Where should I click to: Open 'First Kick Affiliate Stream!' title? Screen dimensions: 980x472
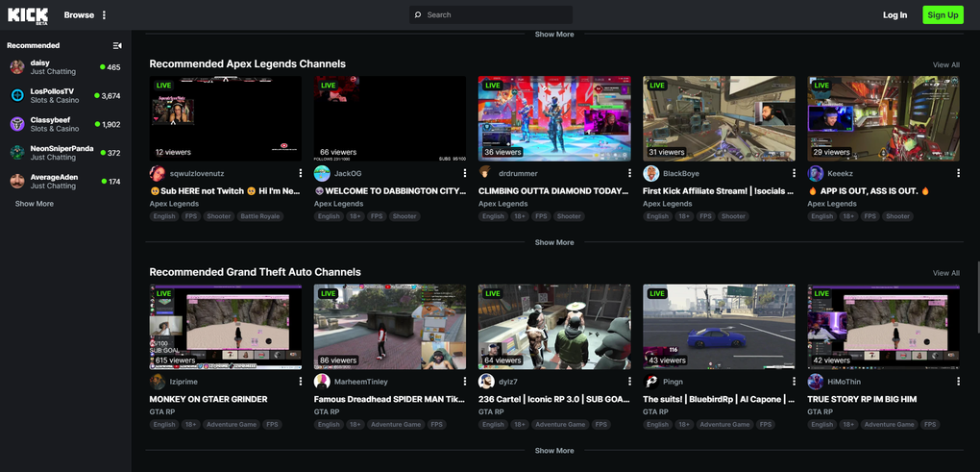(718, 191)
